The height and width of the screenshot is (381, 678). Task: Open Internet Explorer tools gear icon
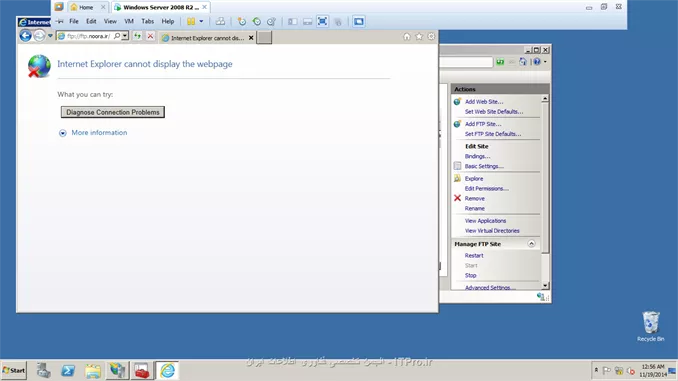click(x=431, y=37)
